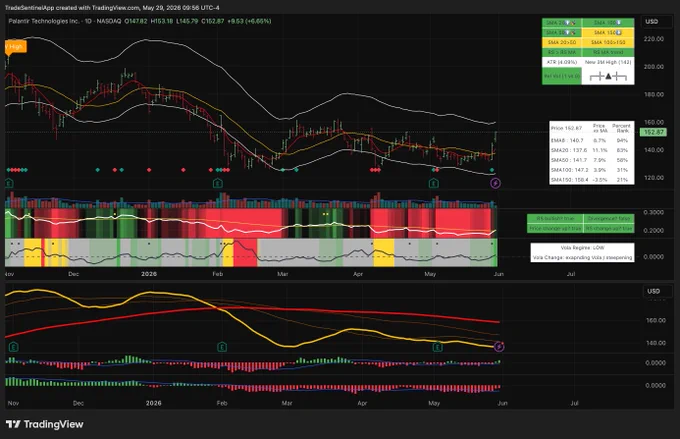This screenshot has height=439, width=680.
Task: Click the SMA 20>50 yellow status cell
Action: click(x=562, y=43)
